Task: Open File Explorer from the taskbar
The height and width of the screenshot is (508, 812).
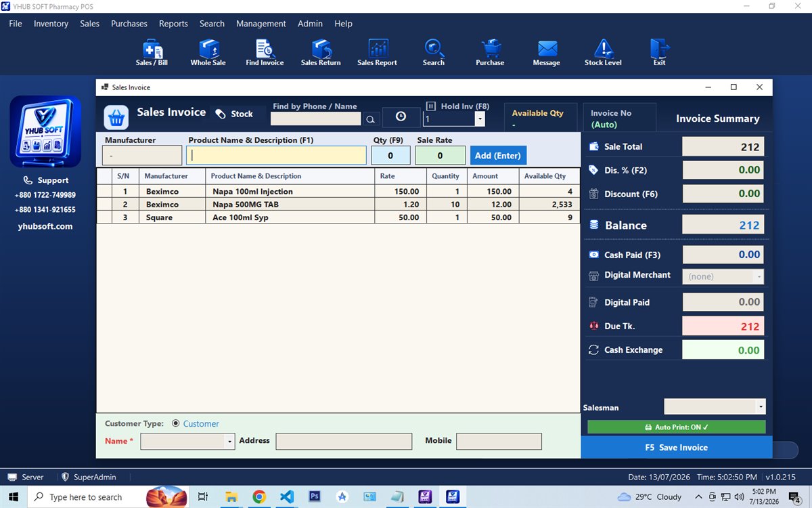Action: pos(231,496)
